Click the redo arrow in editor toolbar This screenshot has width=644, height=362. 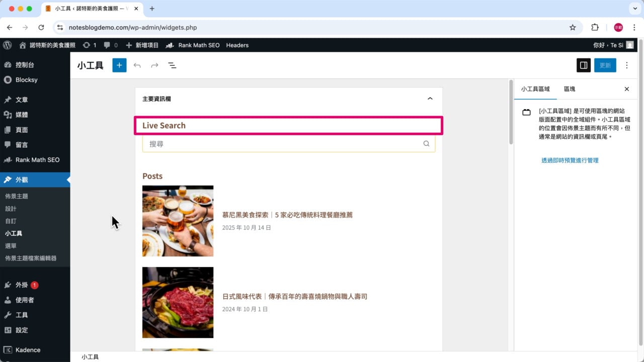(154, 65)
